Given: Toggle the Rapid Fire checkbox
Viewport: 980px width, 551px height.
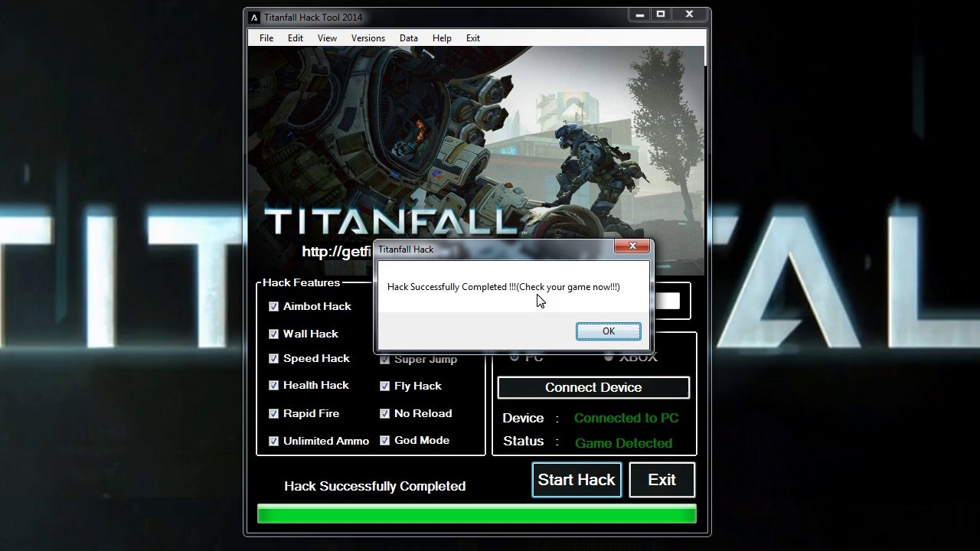Looking at the screenshot, I should (273, 413).
